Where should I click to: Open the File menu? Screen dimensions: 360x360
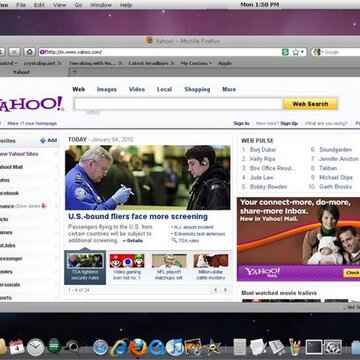click(21, 5)
